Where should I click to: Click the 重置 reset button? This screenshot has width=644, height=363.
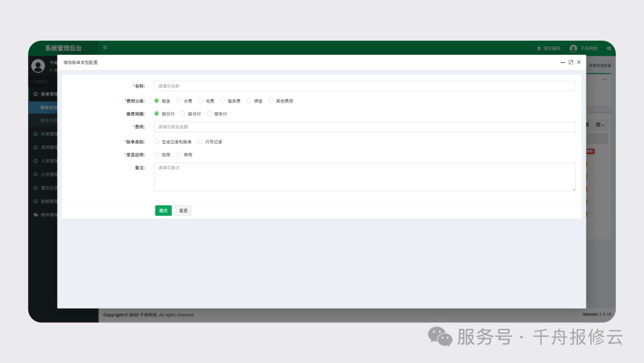point(183,210)
